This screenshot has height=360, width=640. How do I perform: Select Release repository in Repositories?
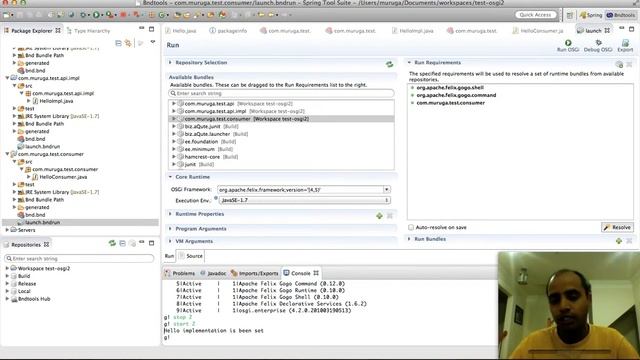(27, 284)
